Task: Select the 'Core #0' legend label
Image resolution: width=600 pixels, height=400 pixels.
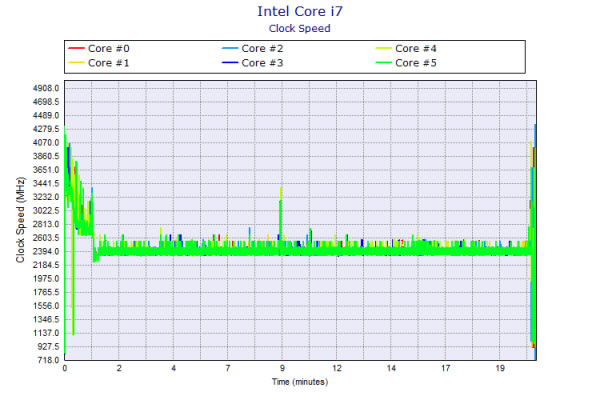Action: 109,49
